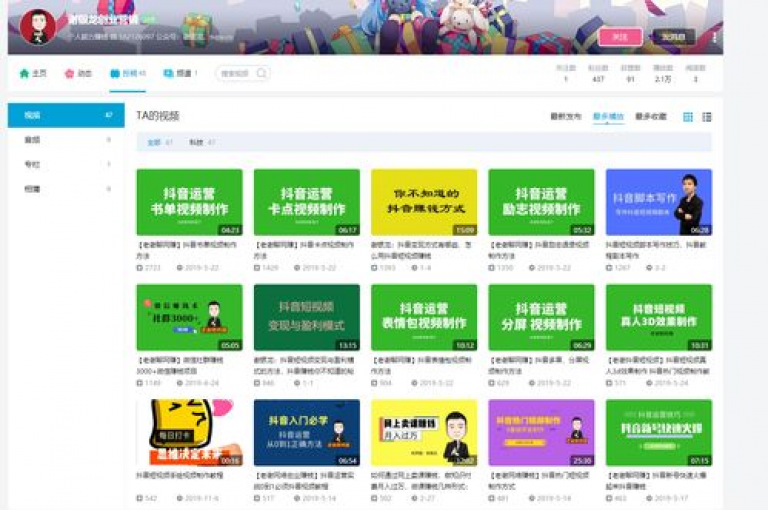768x510 pixels.
Task: Click the username text beside the avatar
Action: click(x=103, y=20)
